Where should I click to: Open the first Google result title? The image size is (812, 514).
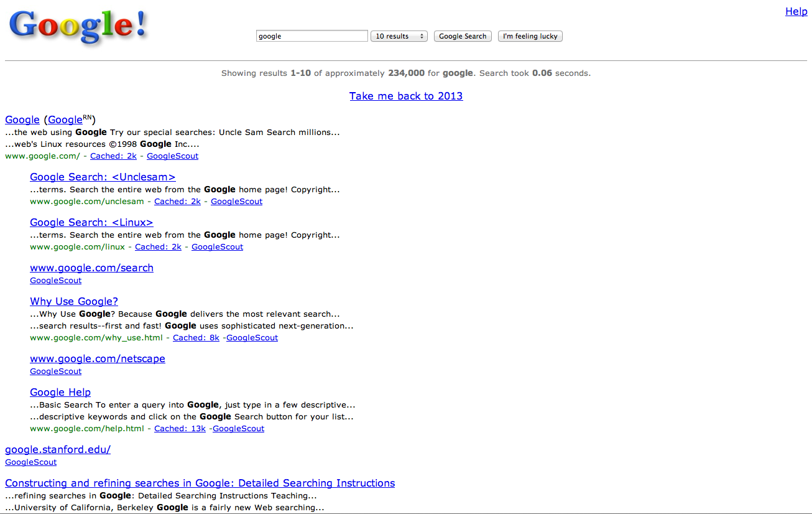tap(22, 119)
